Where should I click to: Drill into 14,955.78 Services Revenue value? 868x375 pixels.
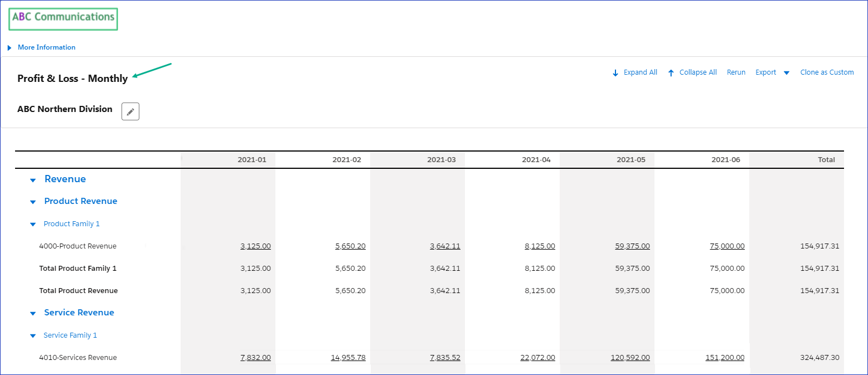coord(348,357)
